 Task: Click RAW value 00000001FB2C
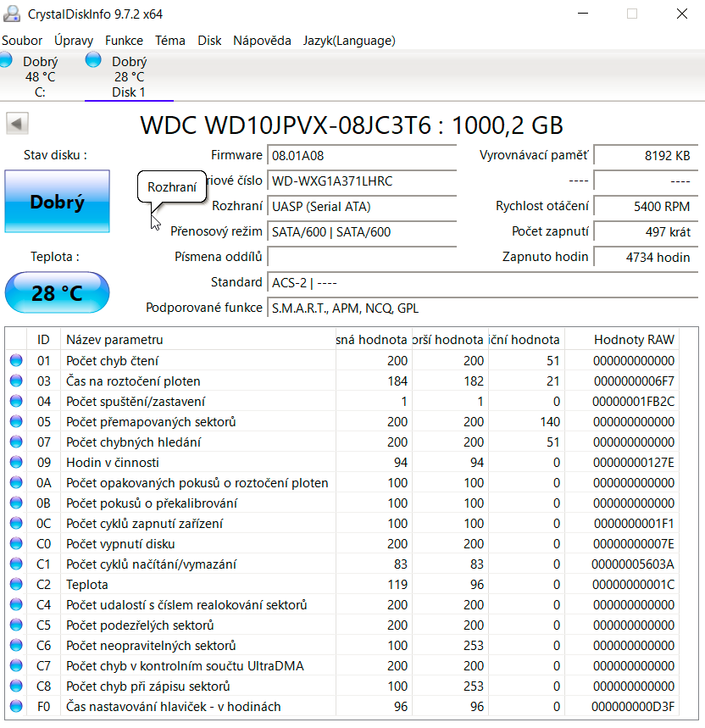(633, 402)
